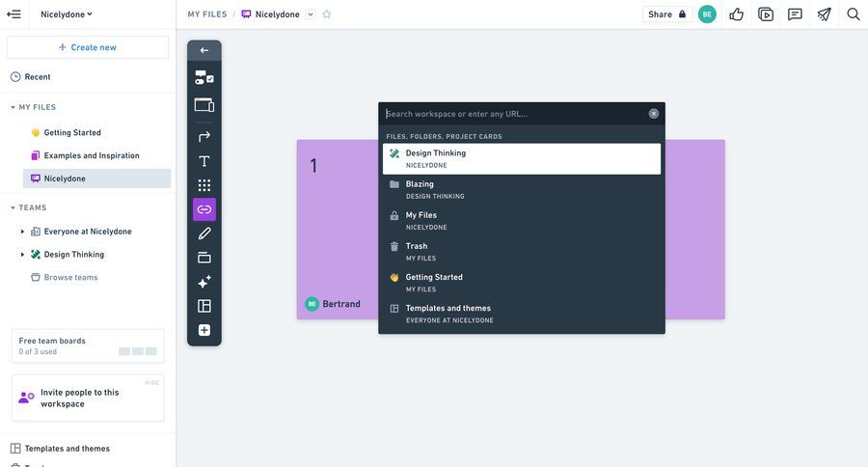The image size is (868, 467).
Task: Select the sparkle AI tool
Action: 204,282
